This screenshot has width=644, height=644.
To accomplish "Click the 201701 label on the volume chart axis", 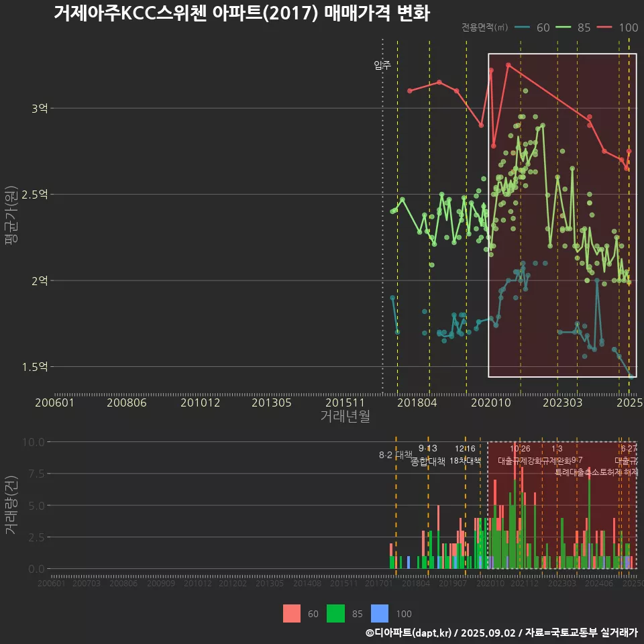I will coord(378,583).
